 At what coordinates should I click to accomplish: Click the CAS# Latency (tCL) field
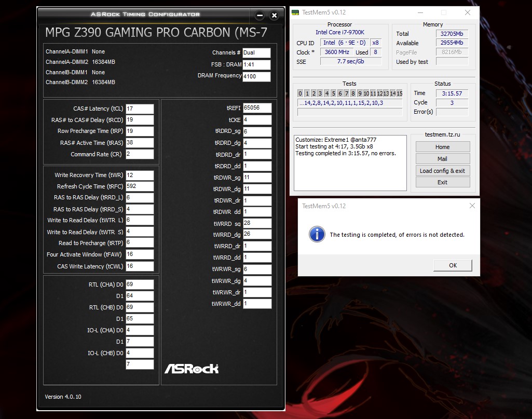click(x=140, y=109)
